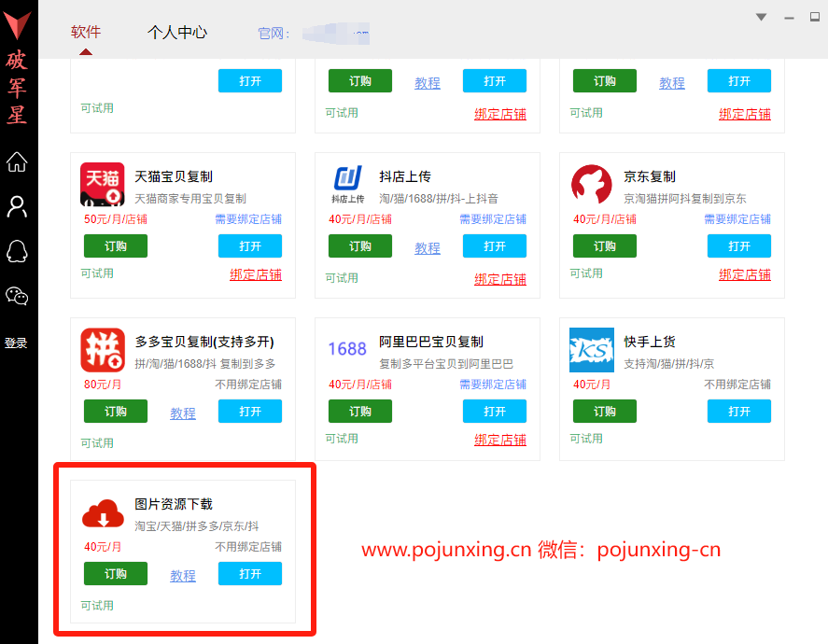This screenshot has height=644, width=828.
Task: Click 打开 for 天猫宝贝复制
Action: pyautogui.click(x=250, y=246)
